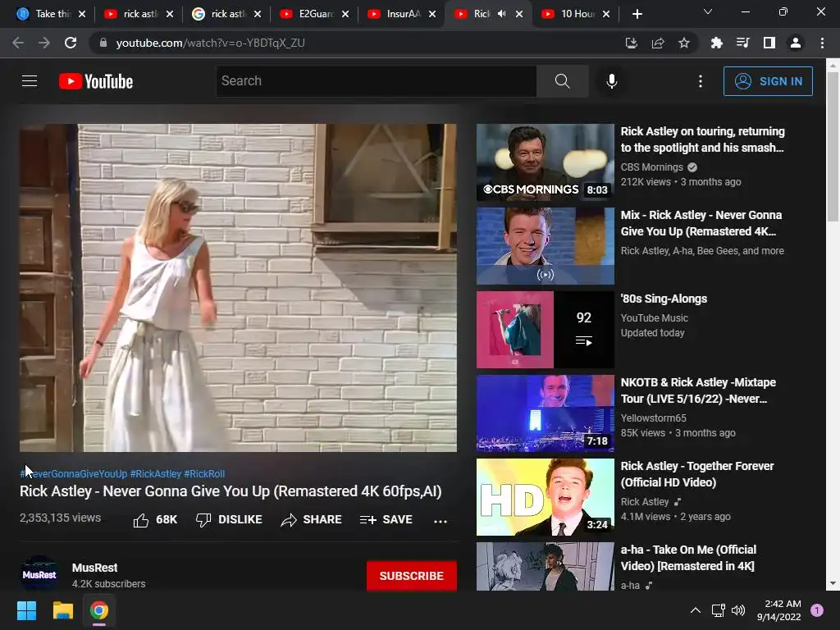Open tab search chevron
Screen dimensions: 840x630
coord(708,11)
